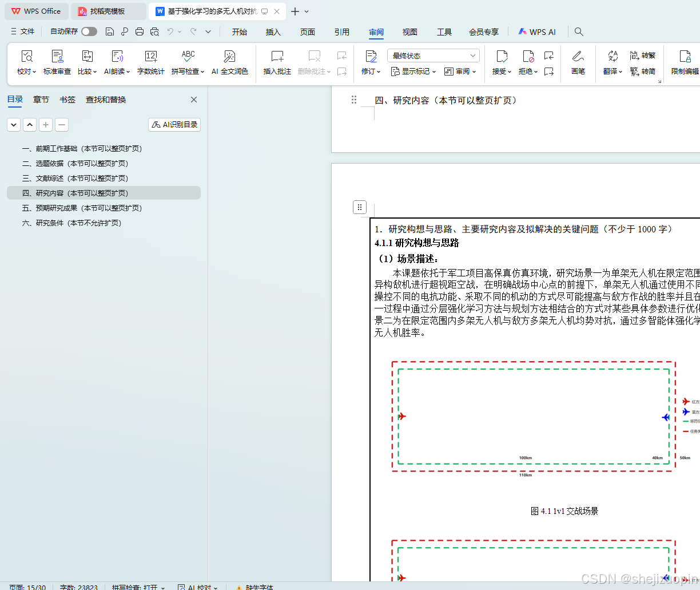Open the 文件 menu
This screenshot has height=590, width=700.
[x=23, y=31]
